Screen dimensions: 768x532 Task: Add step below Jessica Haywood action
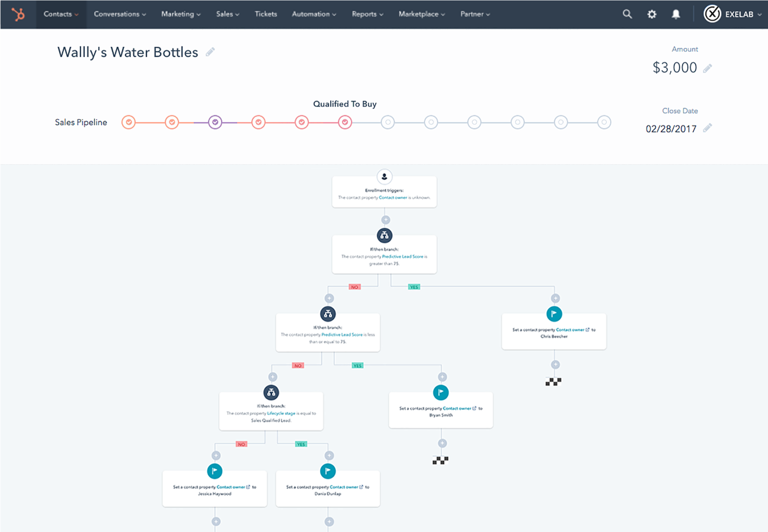(x=216, y=522)
